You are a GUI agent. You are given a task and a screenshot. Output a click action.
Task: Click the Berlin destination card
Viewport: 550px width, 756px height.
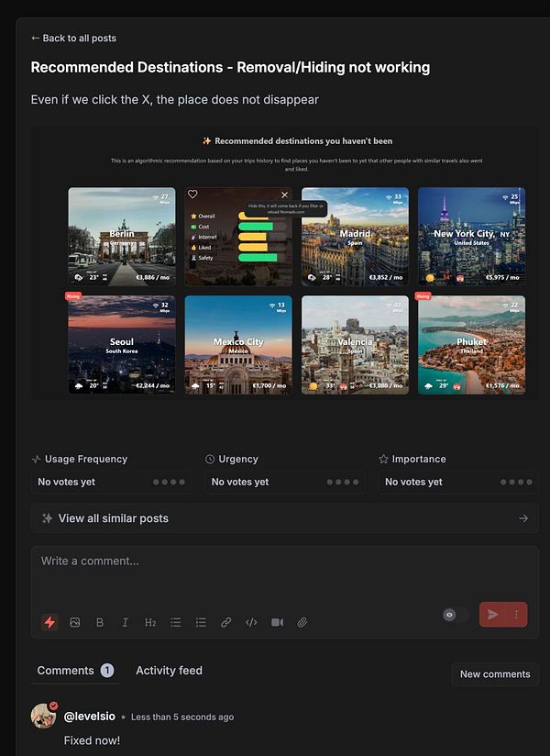pyautogui.click(x=122, y=237)
